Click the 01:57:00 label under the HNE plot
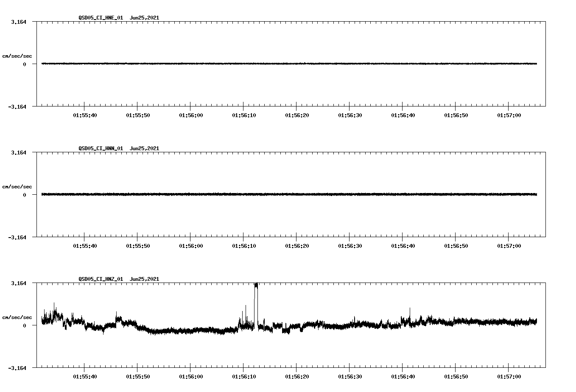Screen dimensions: 576x392 coord(509,115)
